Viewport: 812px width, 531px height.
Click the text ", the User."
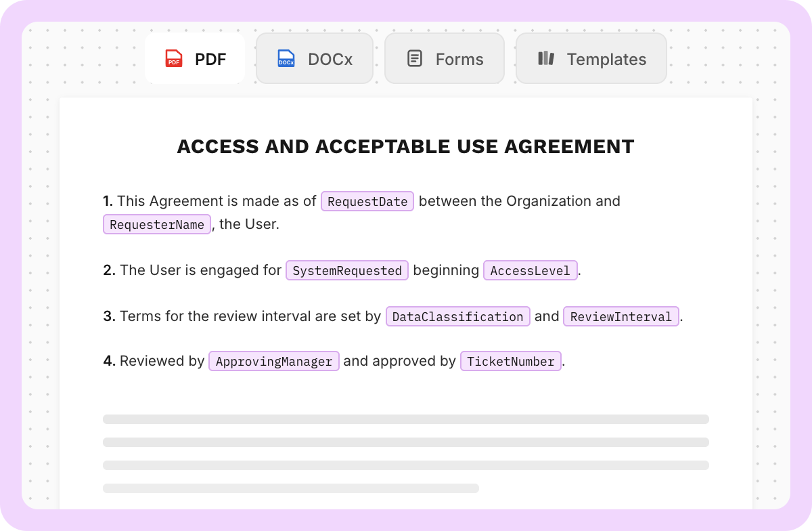click(246, 224)
